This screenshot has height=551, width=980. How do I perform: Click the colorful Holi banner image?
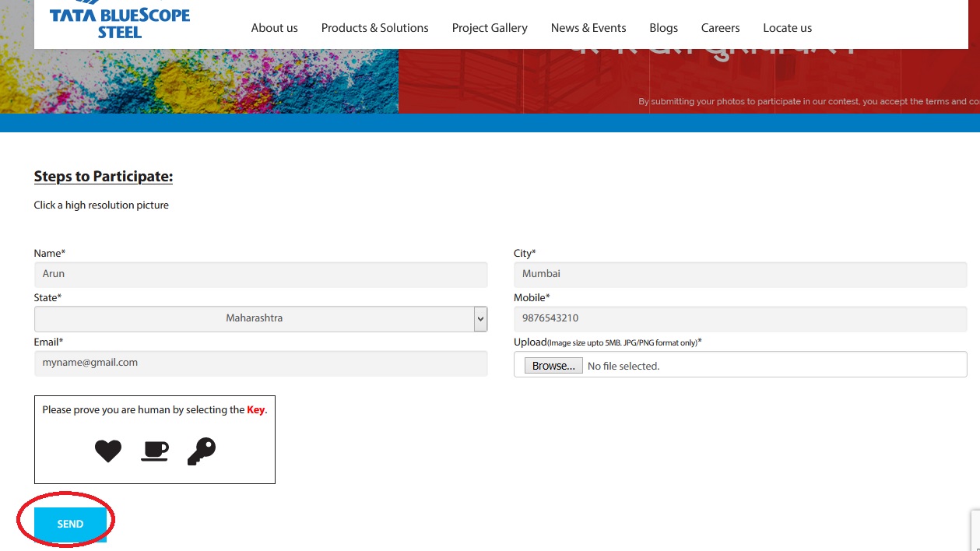[x=198, y=82]
